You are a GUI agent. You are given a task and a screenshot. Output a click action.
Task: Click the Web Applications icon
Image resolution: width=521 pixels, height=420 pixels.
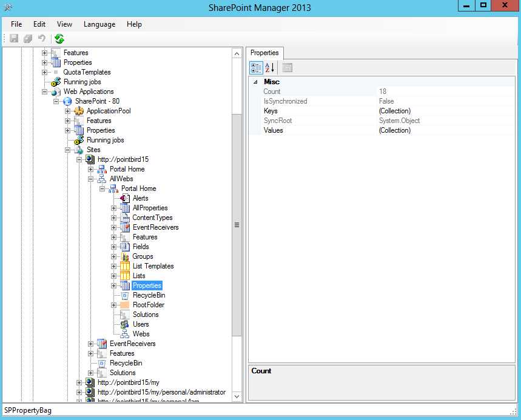coord(56,92)
